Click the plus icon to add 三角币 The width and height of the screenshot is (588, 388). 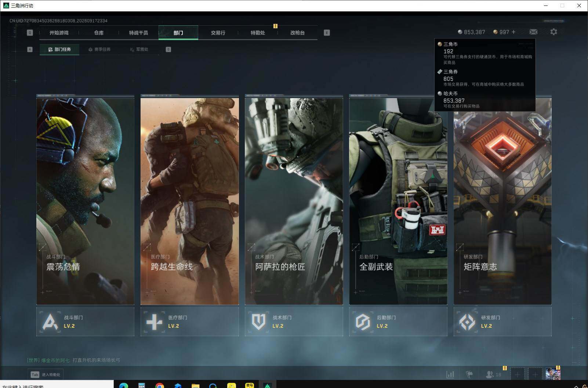pos(513,32)
